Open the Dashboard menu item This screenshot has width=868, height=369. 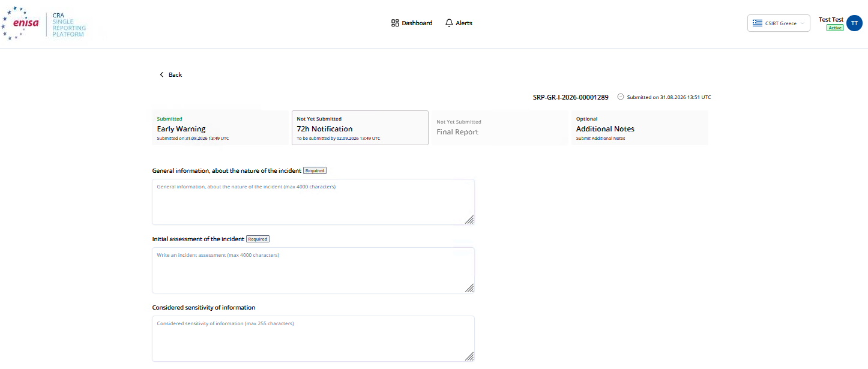[x=412, y=23]
